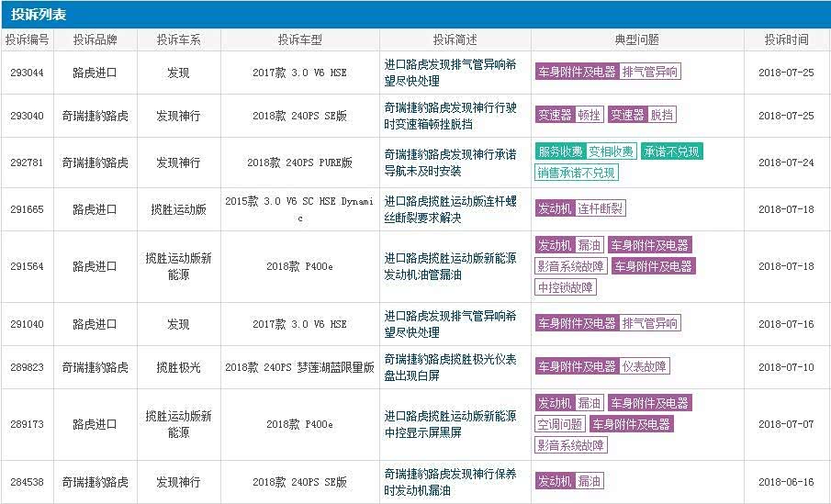Click the 连杆断裂 issue tag
The image size is (831, 504).
(x=601, y=208)
